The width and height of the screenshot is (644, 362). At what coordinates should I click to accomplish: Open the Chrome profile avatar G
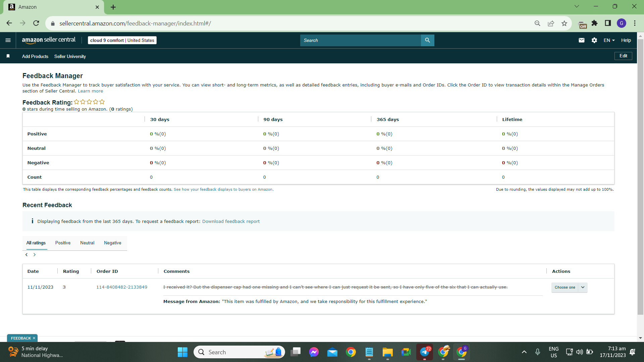point(622,23)
